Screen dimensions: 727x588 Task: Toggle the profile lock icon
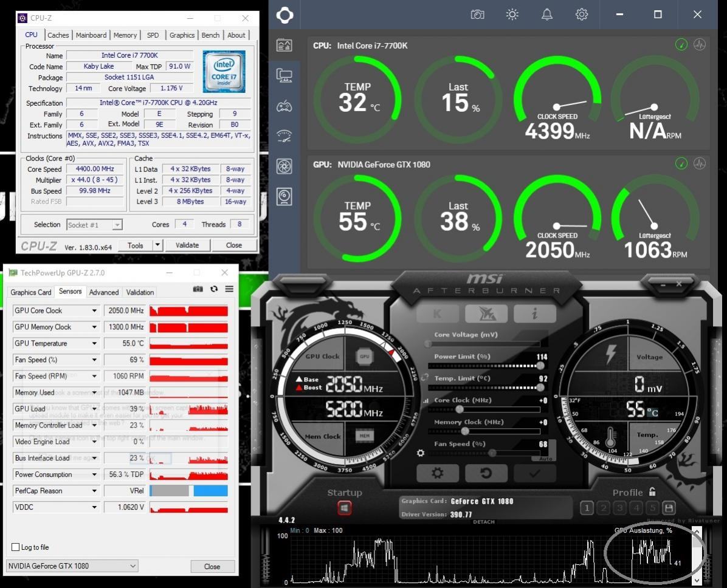[652, 491]
